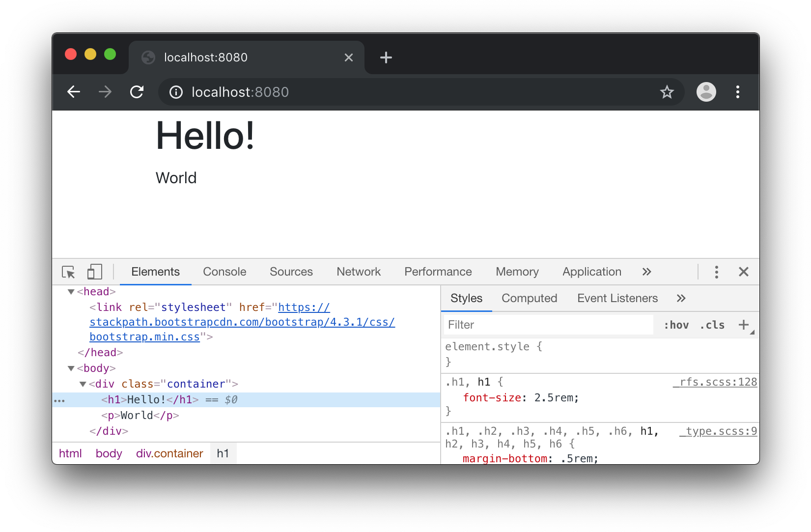Viewport: 811px width, 532px height.
Task: Add a new style rule with plus icon
Action: (x=744, y=325)
